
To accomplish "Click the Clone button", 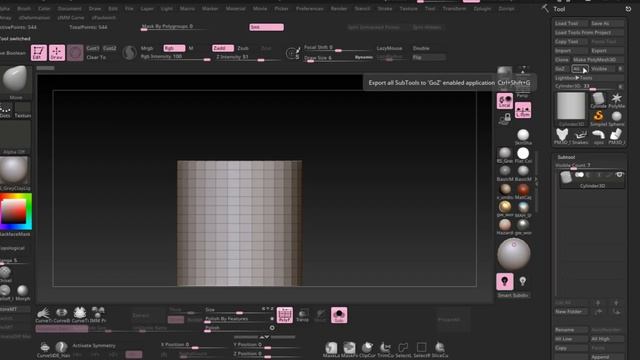I will point(562,60).
